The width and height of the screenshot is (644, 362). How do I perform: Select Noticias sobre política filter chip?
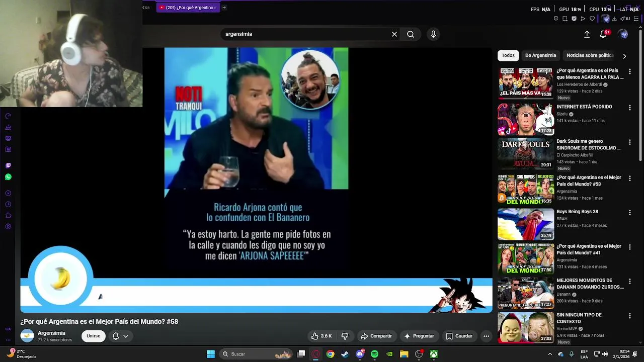[590, 55]
